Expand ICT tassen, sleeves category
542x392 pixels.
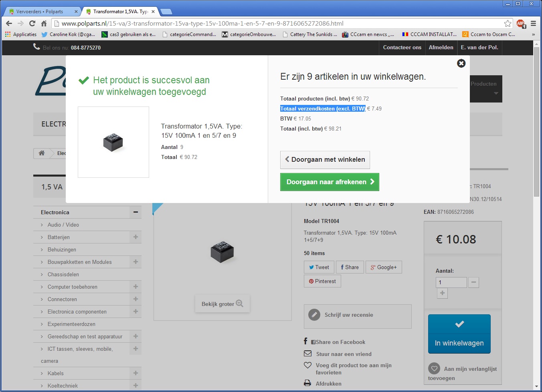click(135, 349)
